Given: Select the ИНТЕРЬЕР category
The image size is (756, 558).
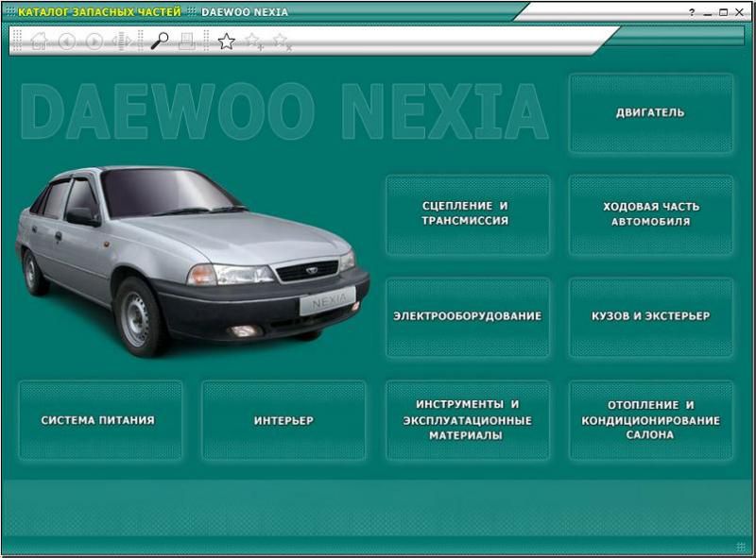Looking at the screenshot, I should (283, 420).
